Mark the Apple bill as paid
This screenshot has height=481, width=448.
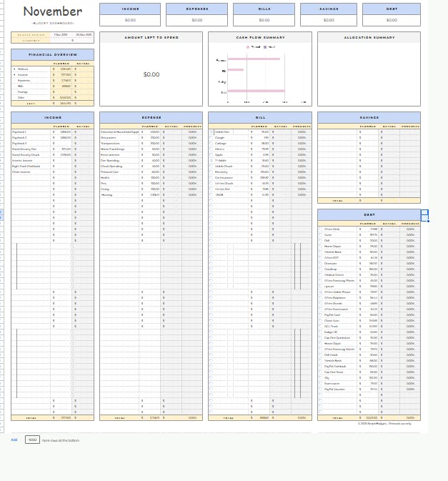pos(211,155)
